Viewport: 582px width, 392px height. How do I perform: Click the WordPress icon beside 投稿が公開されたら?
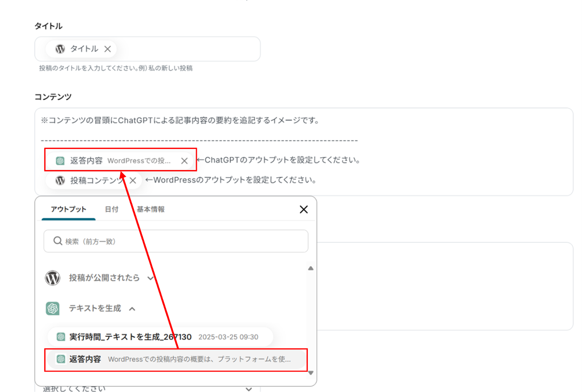tap(53, 278)
